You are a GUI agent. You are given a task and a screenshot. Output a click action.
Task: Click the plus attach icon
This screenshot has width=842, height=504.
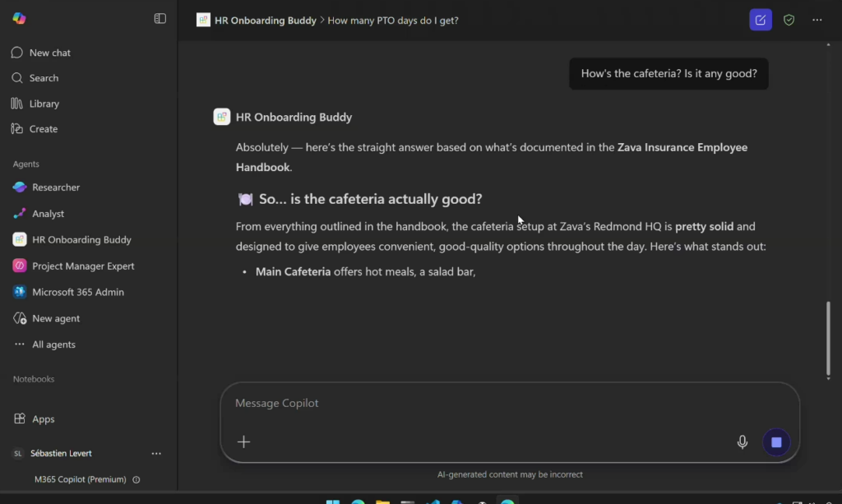coord(243,442)
